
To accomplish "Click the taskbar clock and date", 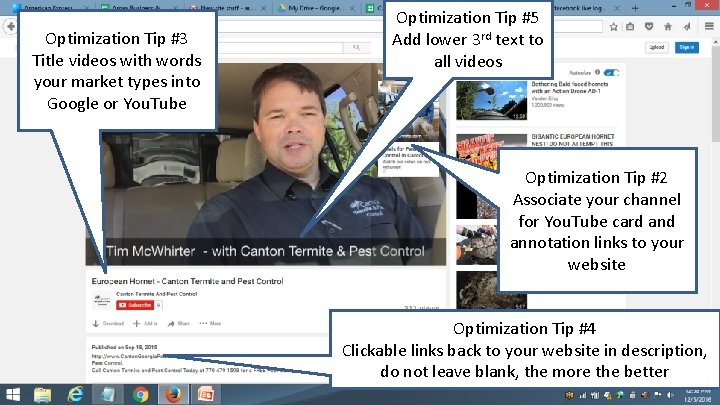I will tap(698, 395).
